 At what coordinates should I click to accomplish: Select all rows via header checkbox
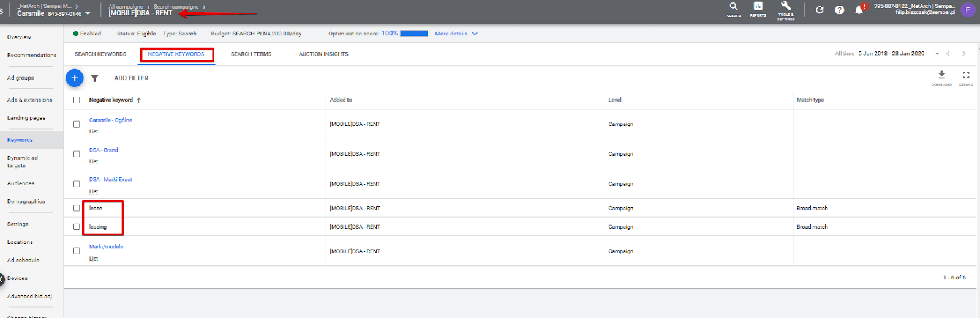[77, 100]
